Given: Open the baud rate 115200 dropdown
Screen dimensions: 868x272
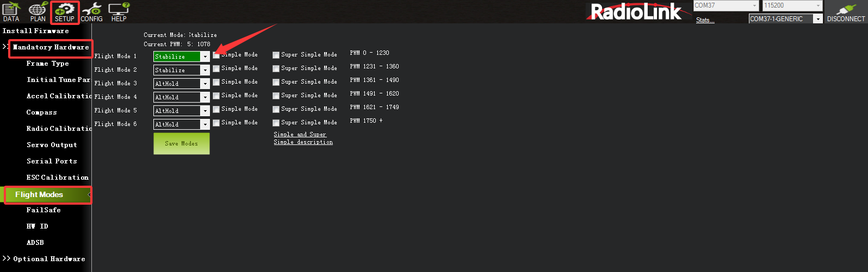Looking at the screenshot, I should (818, 5).
